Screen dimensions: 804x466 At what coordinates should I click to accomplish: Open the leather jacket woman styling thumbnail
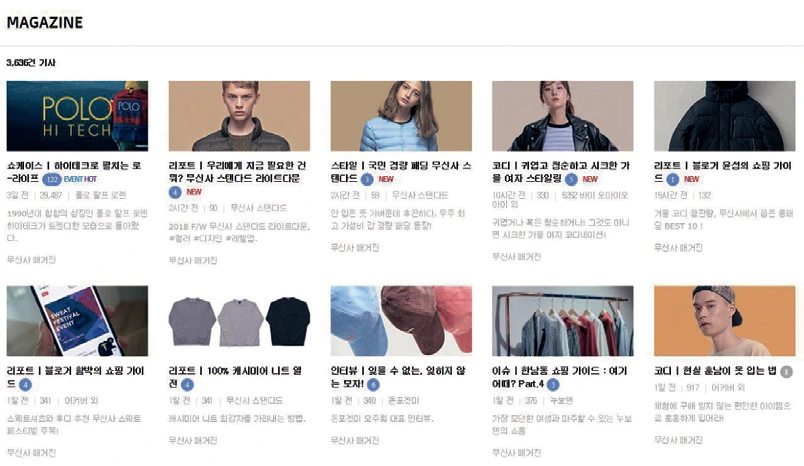[562, 116]
